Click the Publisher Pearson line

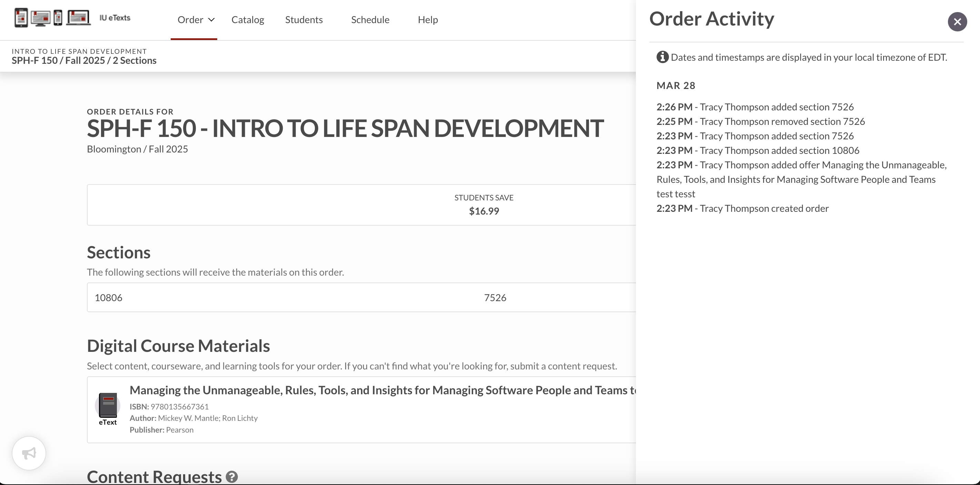click(x=161, y=430)
